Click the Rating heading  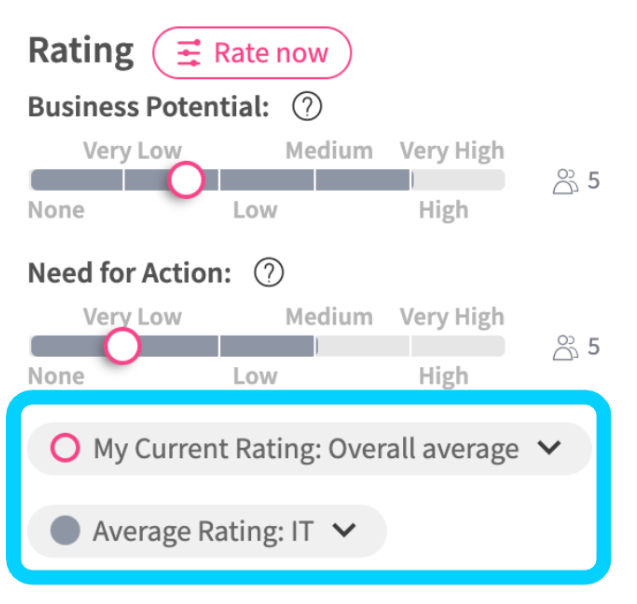80,52
